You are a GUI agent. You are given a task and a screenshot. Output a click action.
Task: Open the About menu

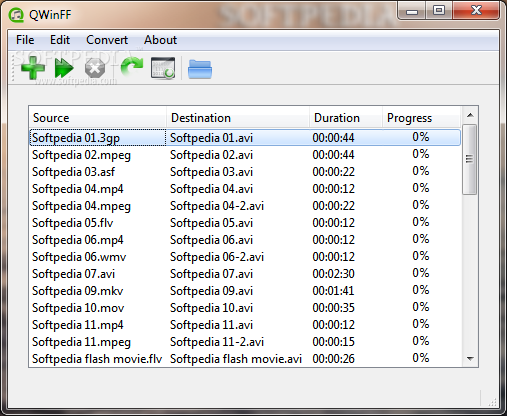pos(160,40)
